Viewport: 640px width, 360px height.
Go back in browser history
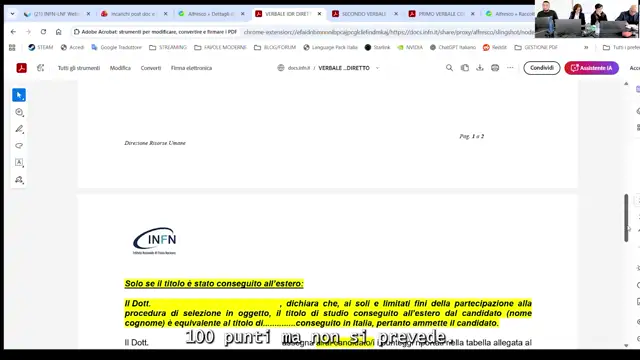pyautogui.click(x=13, y=31)
